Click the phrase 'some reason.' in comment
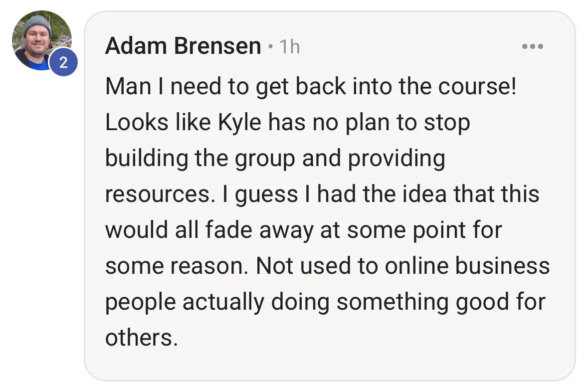This screenshot has width=588, height=389. (177, 266)
